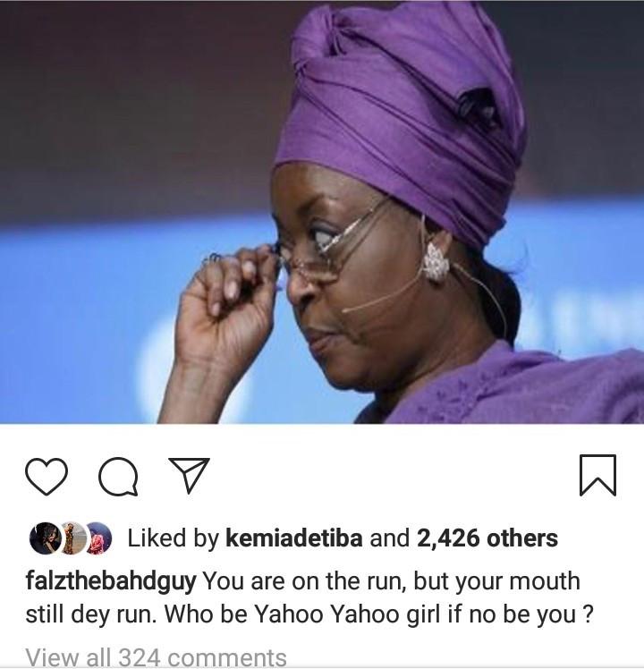644x669 pixels.
Task: Save the post with the bookmark icon
Action: tap(597, 475)
